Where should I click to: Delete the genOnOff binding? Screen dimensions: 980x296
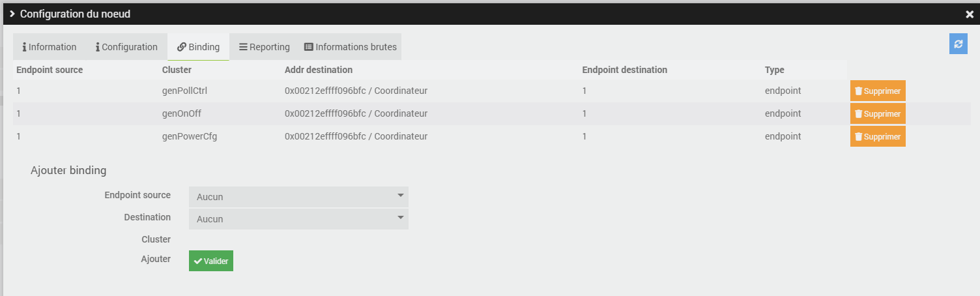[x=877, y=114]
